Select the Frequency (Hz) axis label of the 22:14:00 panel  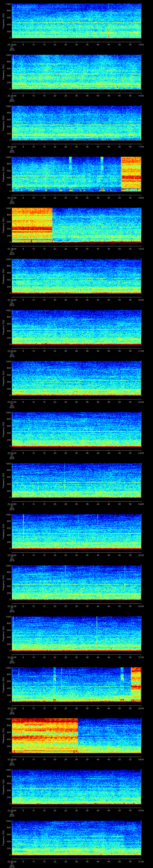4,21
